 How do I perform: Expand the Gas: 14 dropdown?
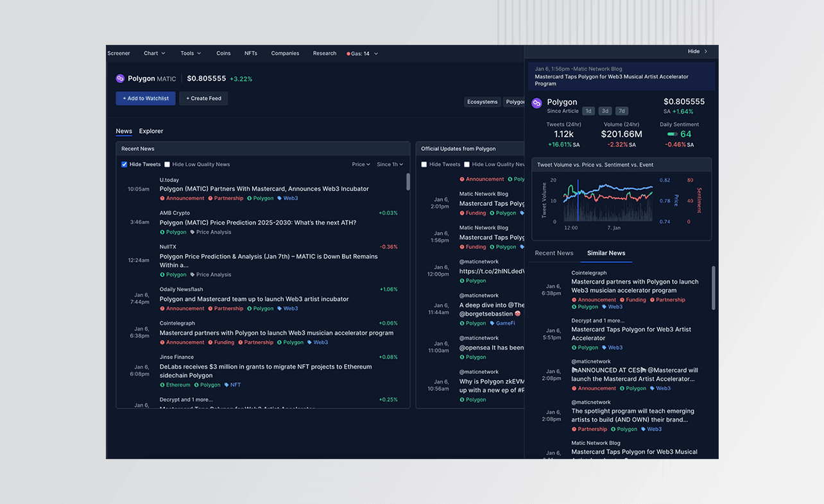coord(363,54)
